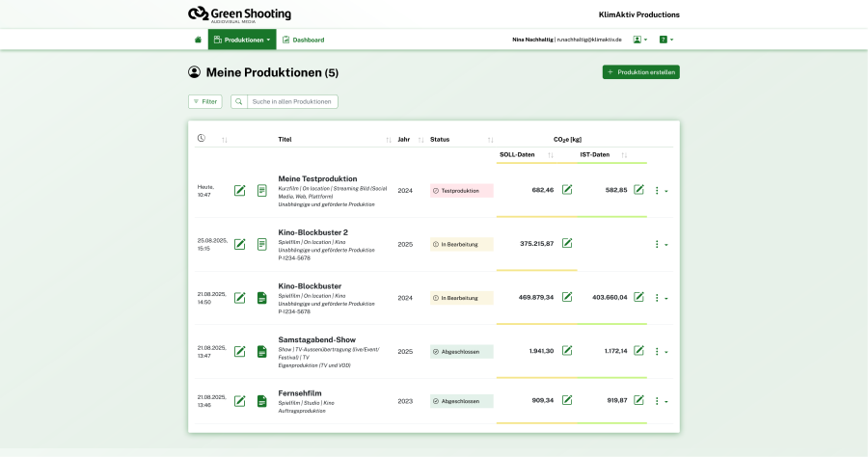This screenshot has width=868, height=457.
Task: Click the Green Shooting logo
Action: [239, 13]
